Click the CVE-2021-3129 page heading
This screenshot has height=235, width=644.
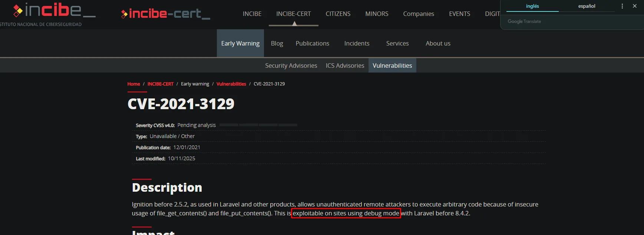[x=181, y=104]
